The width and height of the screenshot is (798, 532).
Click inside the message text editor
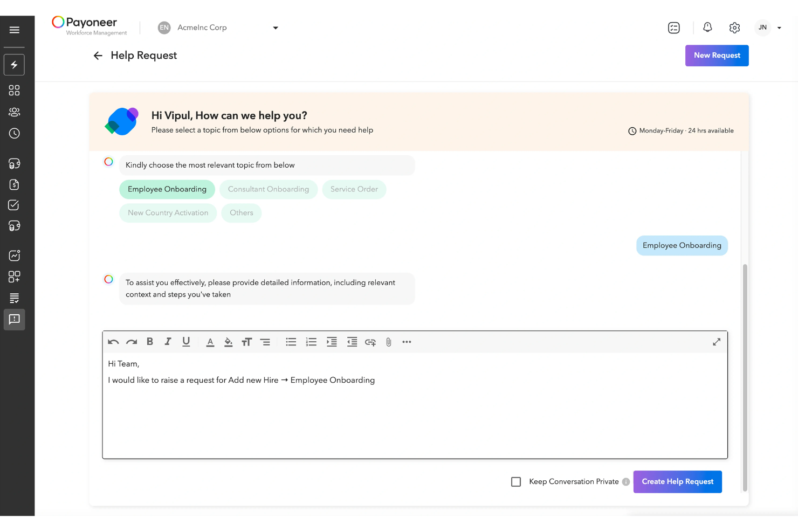(415, 405)
